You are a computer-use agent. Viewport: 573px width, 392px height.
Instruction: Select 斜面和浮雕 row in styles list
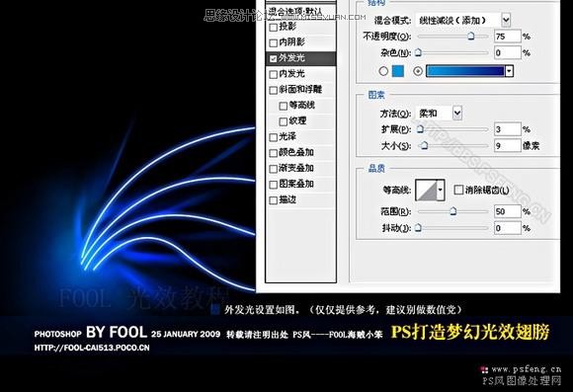pyautogui.click(x=300, y=90)
